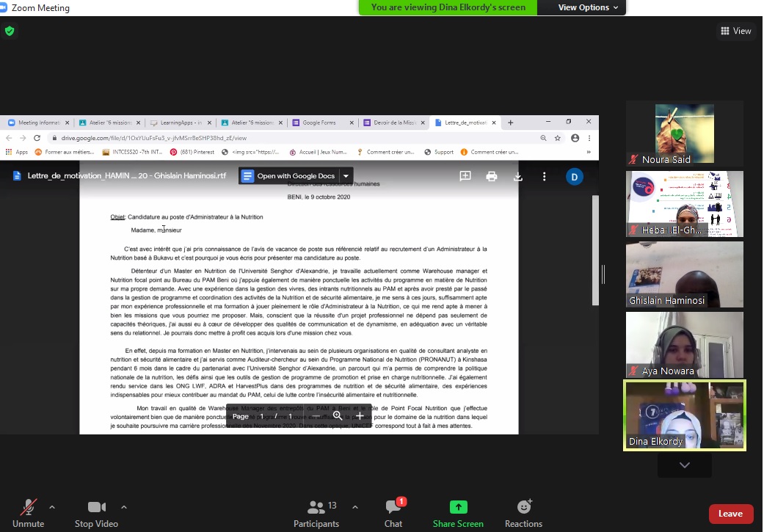Leave the meeting
Viewport: 764px width, 532px height.
coord(730,514)
